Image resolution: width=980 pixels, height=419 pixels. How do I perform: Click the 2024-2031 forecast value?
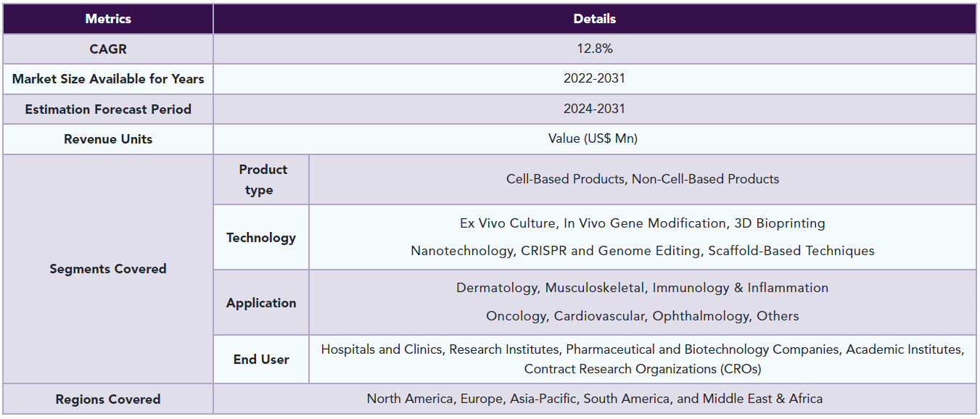(x=595, y=109)
